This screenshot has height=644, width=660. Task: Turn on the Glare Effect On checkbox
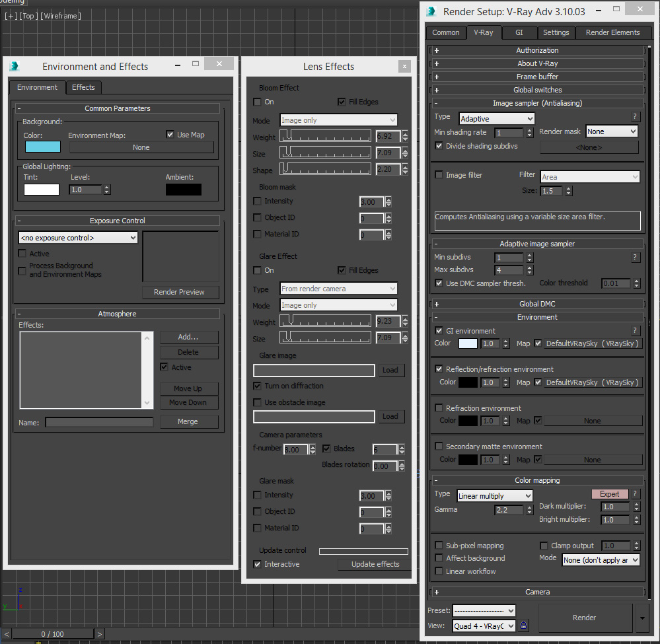coord(257,270)
